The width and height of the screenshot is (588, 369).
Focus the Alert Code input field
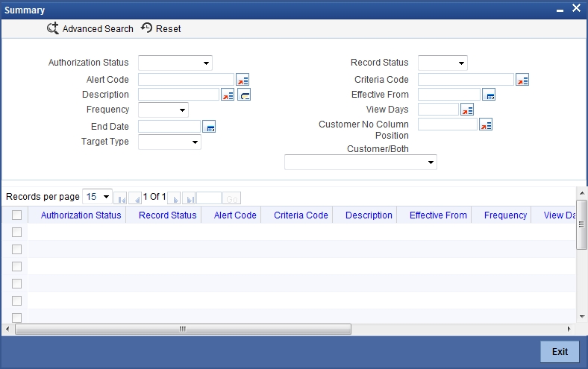186,80
